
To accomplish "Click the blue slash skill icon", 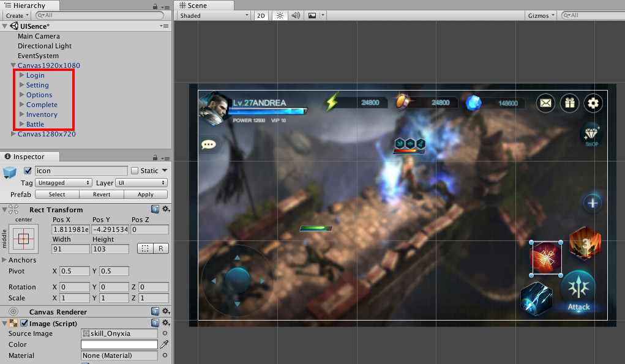I will pyautogui.click(x=536, y=299).
